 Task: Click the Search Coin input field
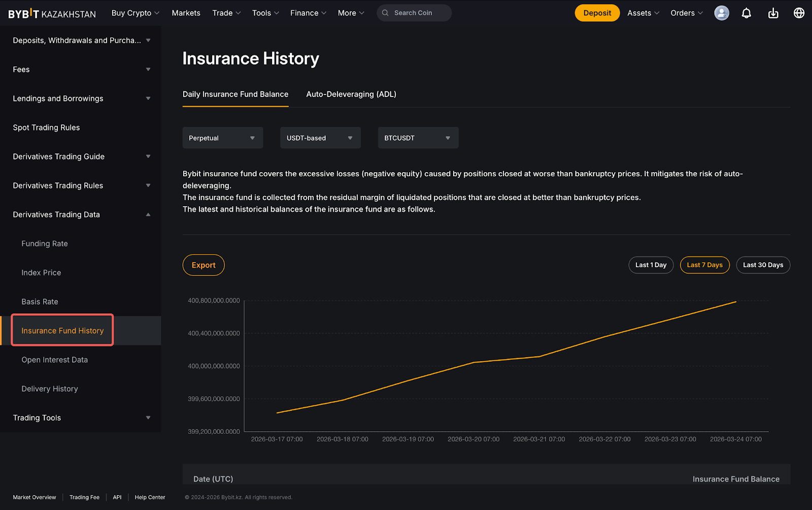click(x=419, y=13)
